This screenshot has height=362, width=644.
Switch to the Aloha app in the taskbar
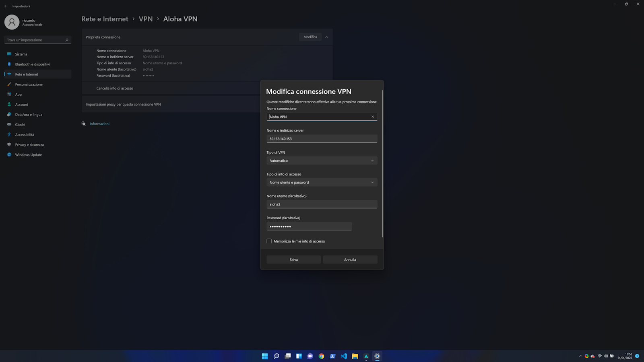(366, 356)
